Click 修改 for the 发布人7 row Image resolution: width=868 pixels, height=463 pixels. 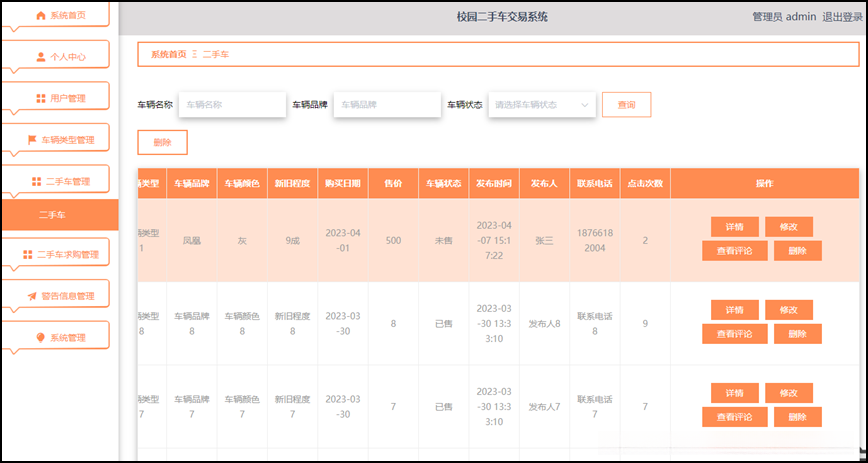pos(789,393)
